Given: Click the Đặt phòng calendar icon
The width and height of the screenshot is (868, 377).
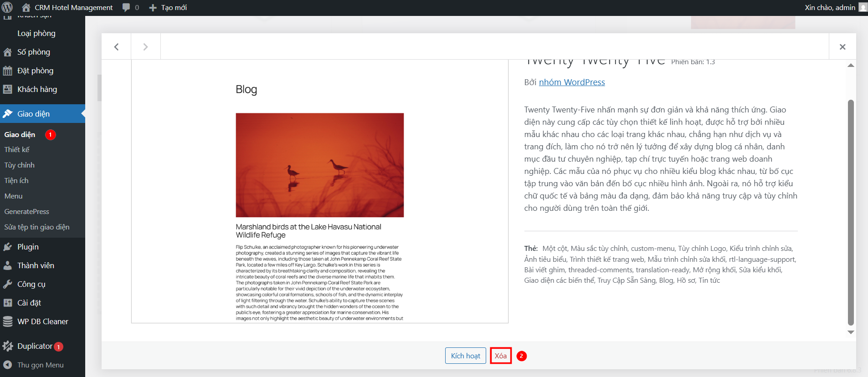Looking at the screenshot, I should pyautogui.click(x=8, y=71).
